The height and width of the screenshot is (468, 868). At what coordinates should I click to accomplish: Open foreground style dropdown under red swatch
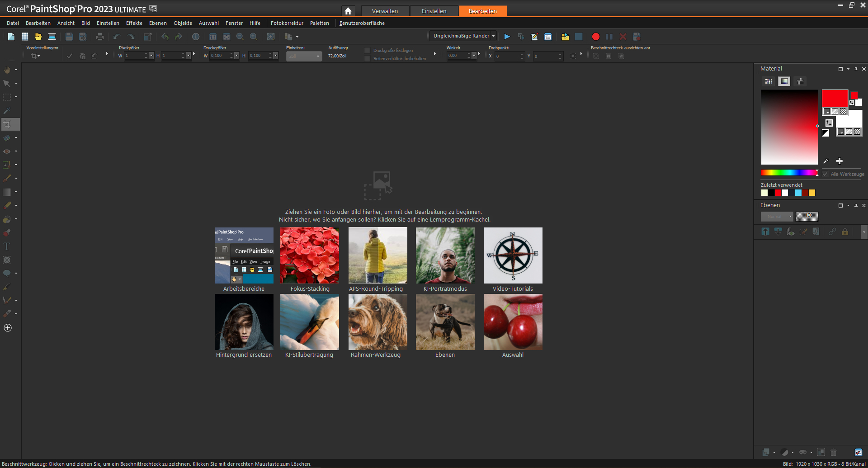pos(827,111)
